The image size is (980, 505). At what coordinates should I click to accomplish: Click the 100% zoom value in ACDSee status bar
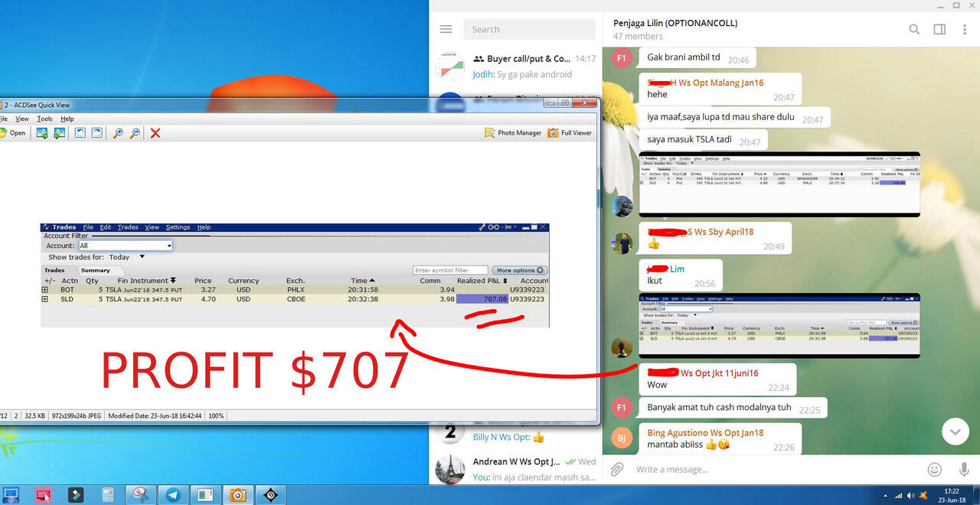pos(217,415)
